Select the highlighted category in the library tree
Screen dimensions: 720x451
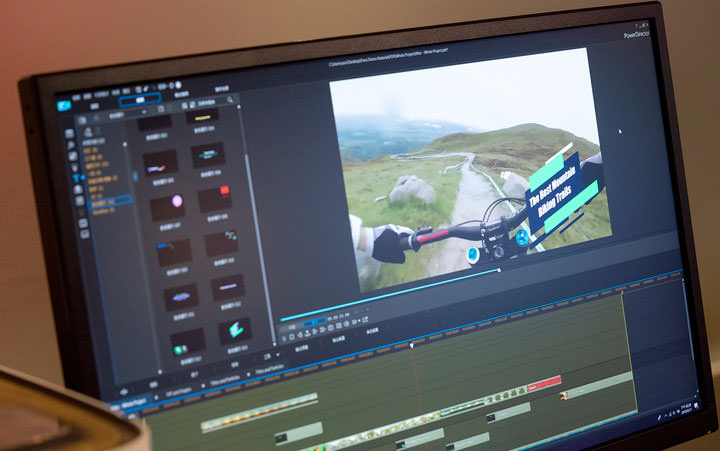click(111, 200)
